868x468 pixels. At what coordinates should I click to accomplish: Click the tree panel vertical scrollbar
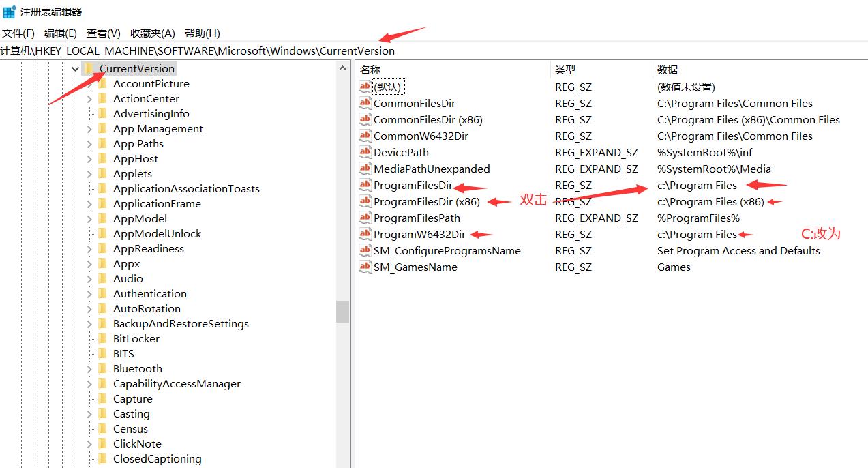tap(343, 312)
